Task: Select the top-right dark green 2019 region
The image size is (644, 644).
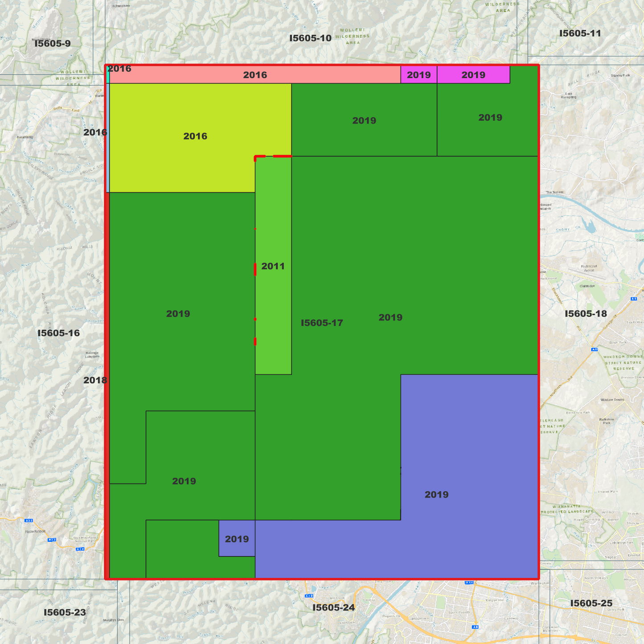Action: (x=488, y=118)
